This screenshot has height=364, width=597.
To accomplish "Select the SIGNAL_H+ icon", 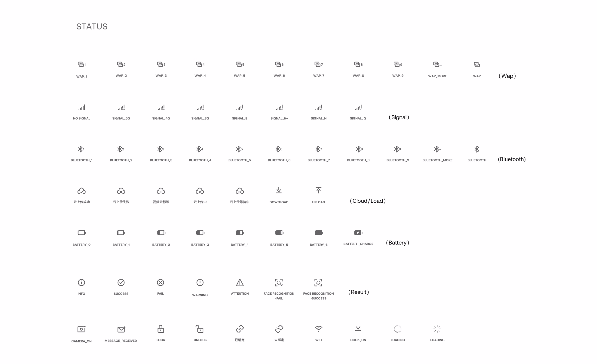I will tap(279, 107).
